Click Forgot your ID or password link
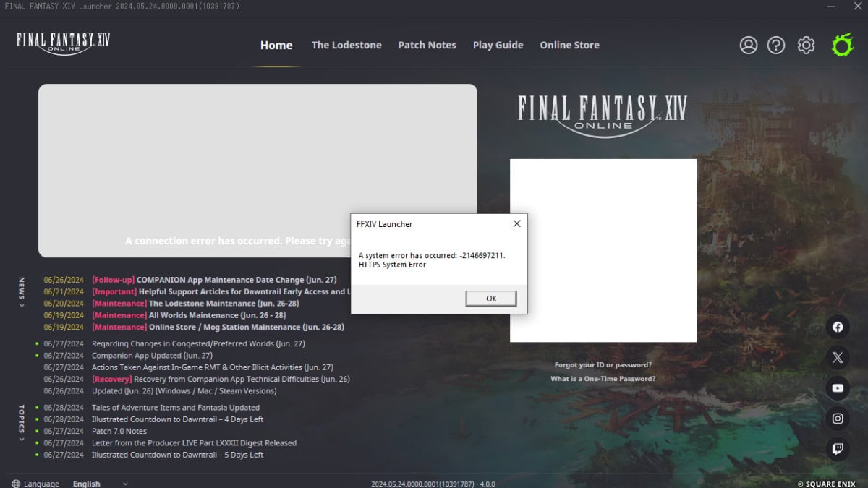 pyautogui.click(x=603, y=365)
